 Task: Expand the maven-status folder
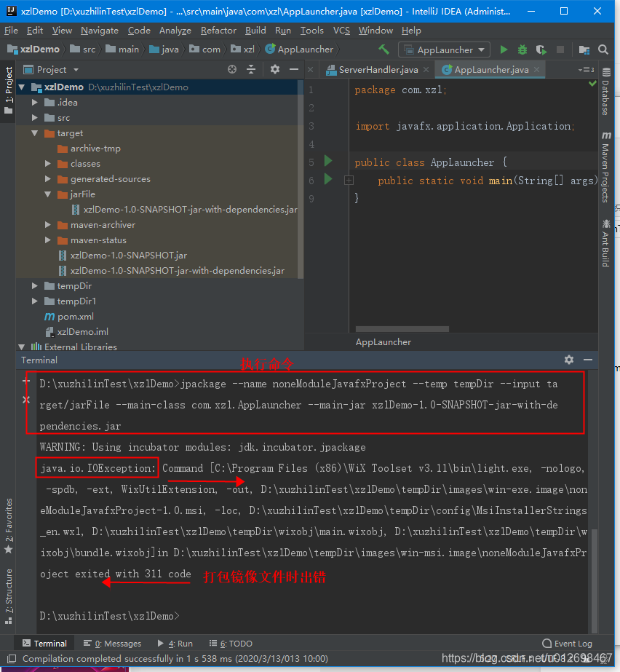tap(48, 240)
